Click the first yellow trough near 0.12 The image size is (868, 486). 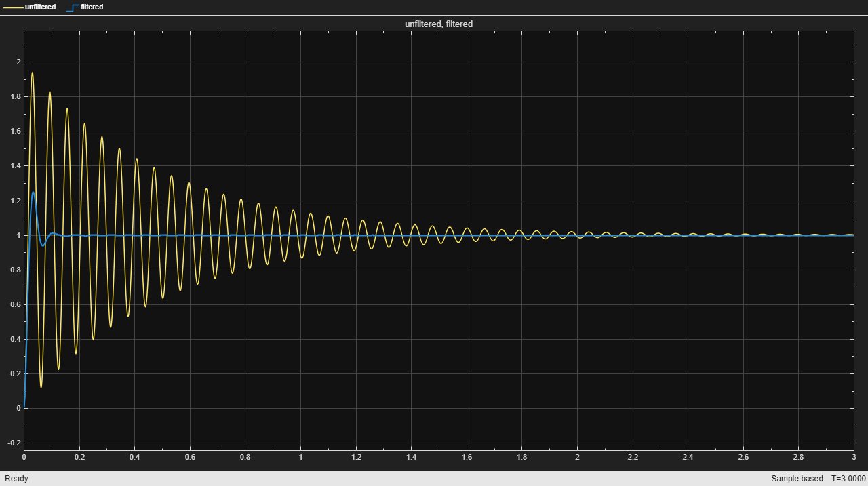point(41,387)
